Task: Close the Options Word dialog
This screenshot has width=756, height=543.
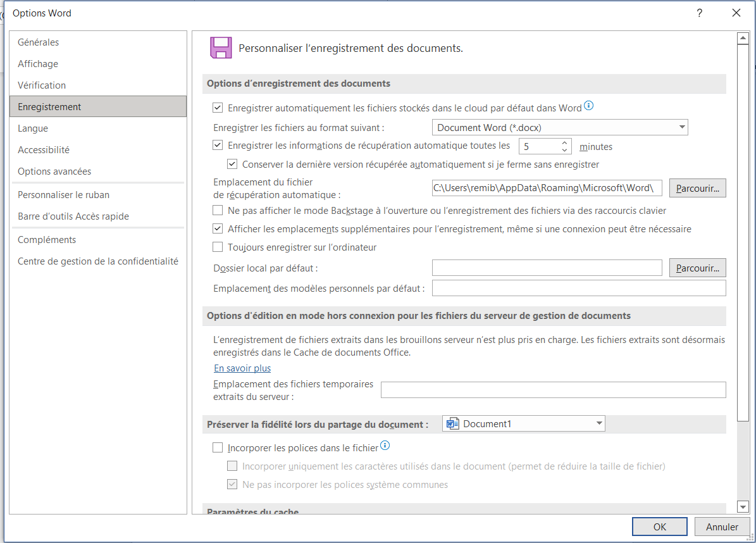Action: (x=736, y=13)
